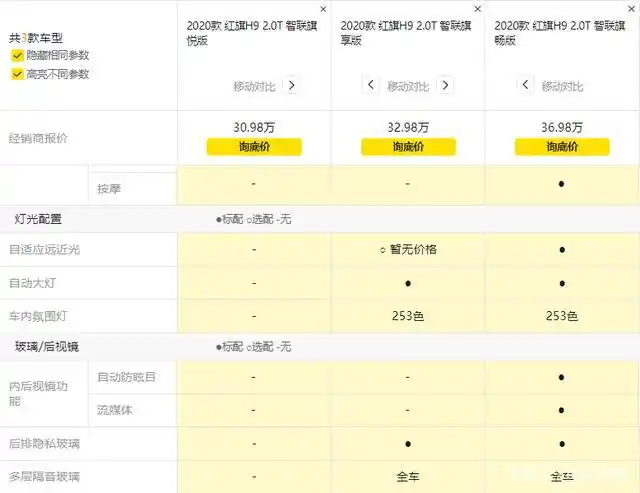The width and height of the screenshot is (640, 493).
Task: Click 询底价 button under 36.98万
Action: [562, 147]
